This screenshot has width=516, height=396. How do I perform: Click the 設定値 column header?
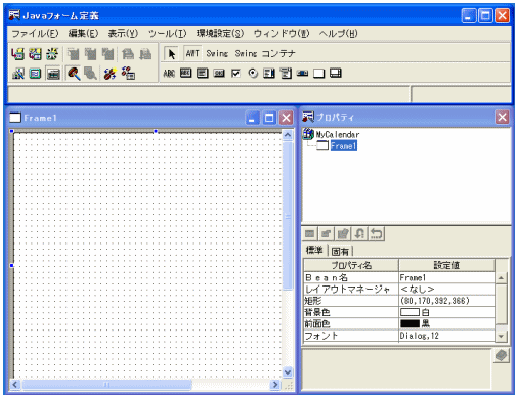click(447, 265)
